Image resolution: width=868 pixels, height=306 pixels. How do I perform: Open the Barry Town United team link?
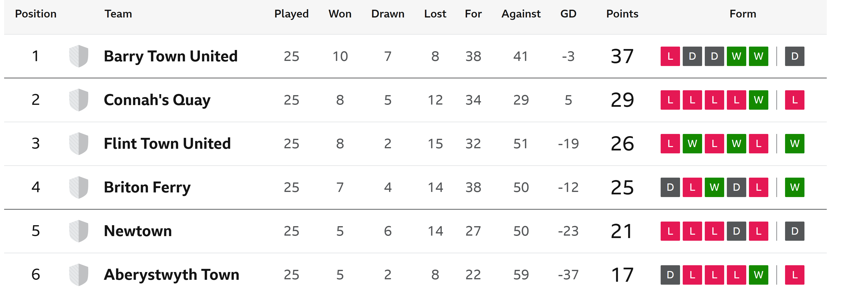click(x=170, y=56)
